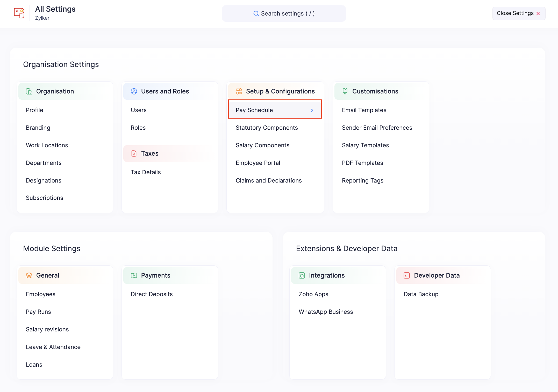Click the Zoho Payroll logo icon

[19, 13]
